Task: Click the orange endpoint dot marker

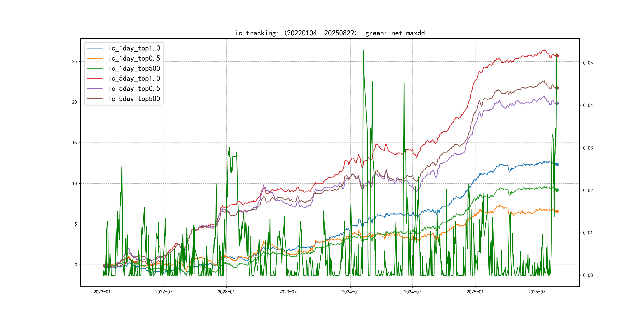Action: point(557,211)
